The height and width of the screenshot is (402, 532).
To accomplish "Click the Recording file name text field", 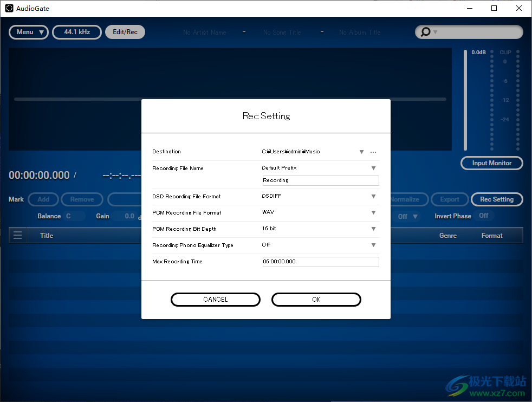I will pyautogui.click(x=320, y=180).
